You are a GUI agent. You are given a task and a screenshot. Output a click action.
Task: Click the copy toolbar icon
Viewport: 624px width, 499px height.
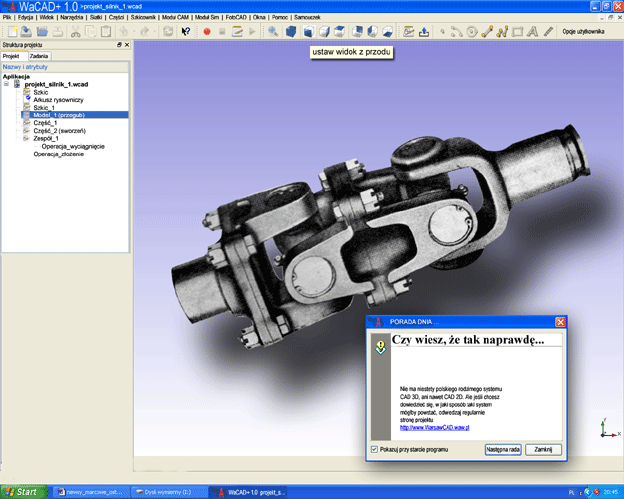[x=91, y=31]
